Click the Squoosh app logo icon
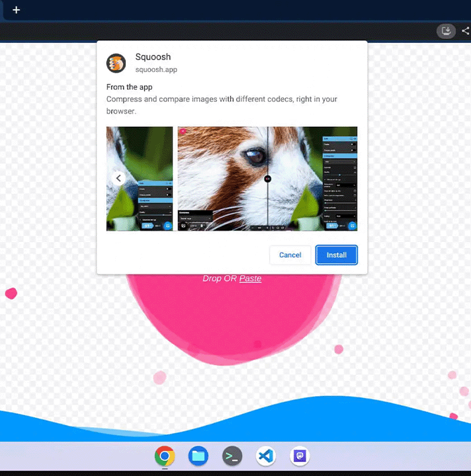The image size is (471, 476). [116, 63]
